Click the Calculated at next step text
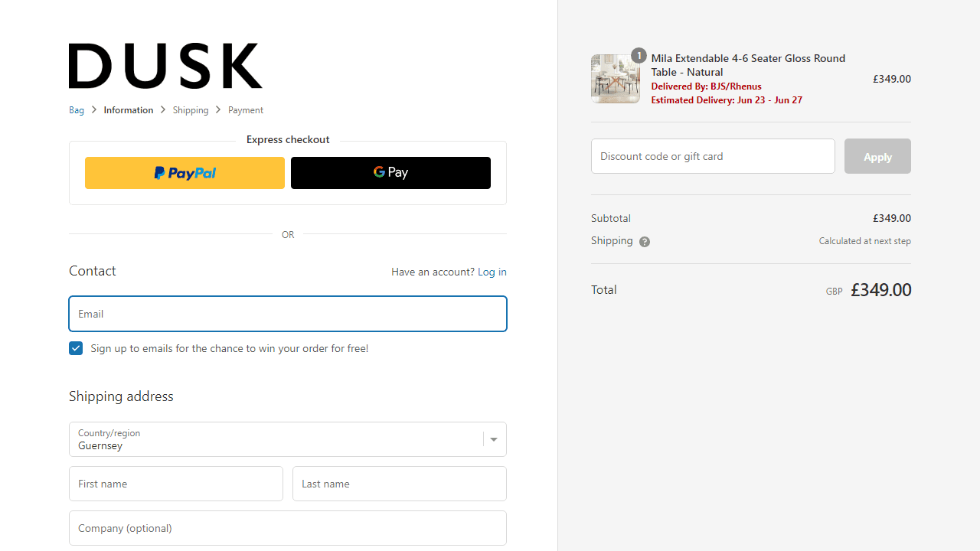 865,241
